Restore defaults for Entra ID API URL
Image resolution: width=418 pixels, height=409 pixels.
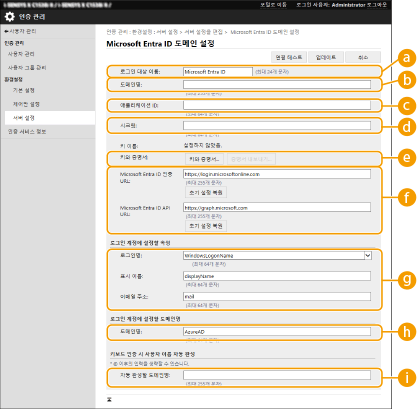tap(206, 226)
